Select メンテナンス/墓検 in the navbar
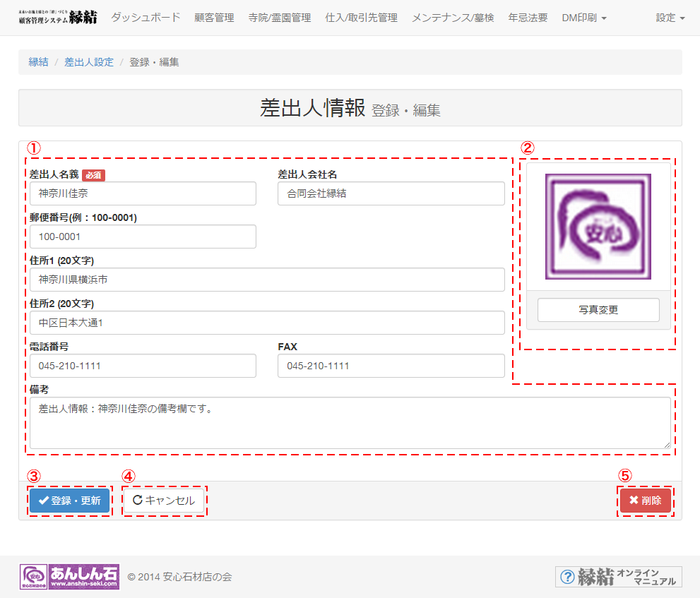Viewport: 700px width, 598px height. coord(453,18)
